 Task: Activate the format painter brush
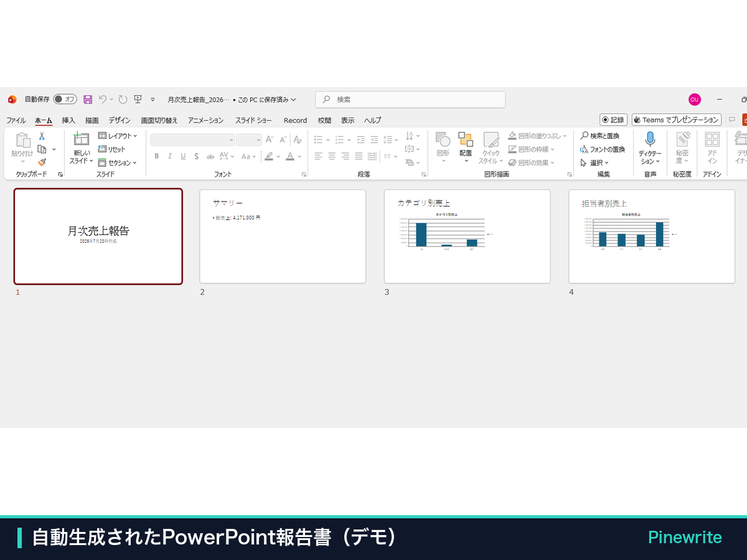[x=42, y=162]
